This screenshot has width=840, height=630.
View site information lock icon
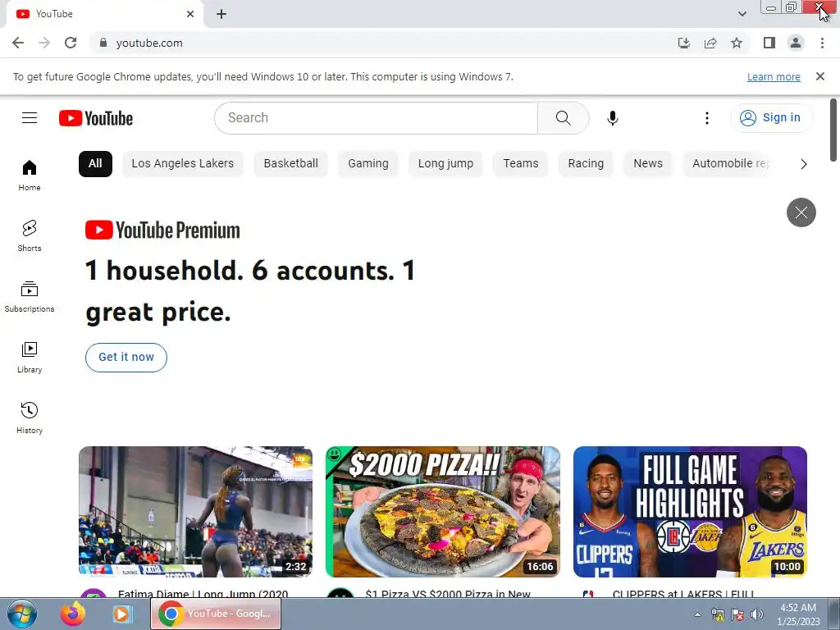click(x=103, y=43)
